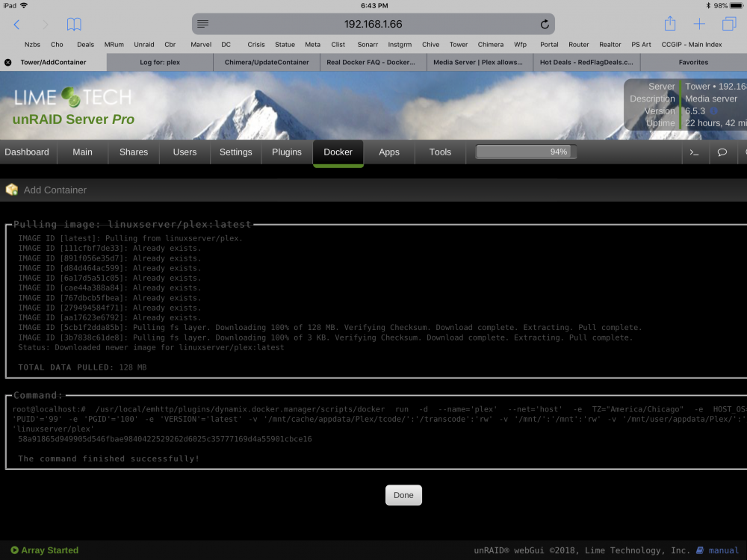Click the 'The command finished successfully!' text
Image resolution: width=747 pixels, height=560 pixels.
[108, 458]
